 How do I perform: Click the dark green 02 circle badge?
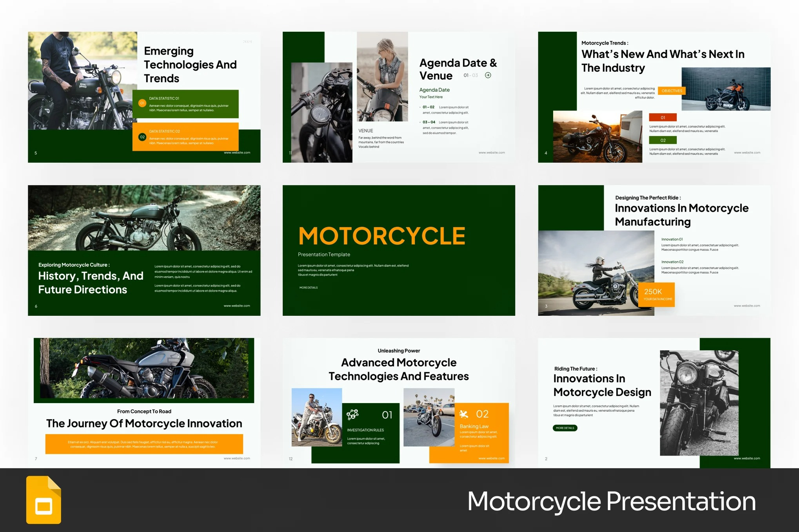pos(142,137)
